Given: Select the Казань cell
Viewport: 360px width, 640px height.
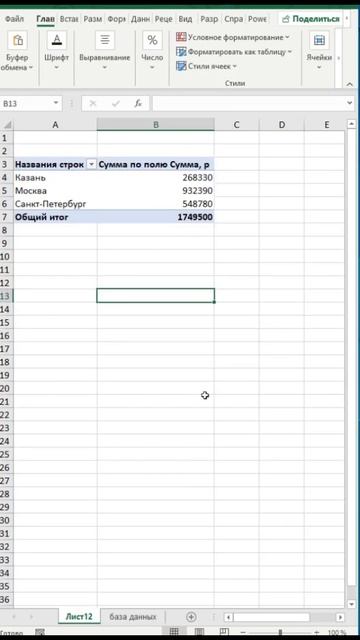Looking at the screenshot, I should [x=56, y=178].
